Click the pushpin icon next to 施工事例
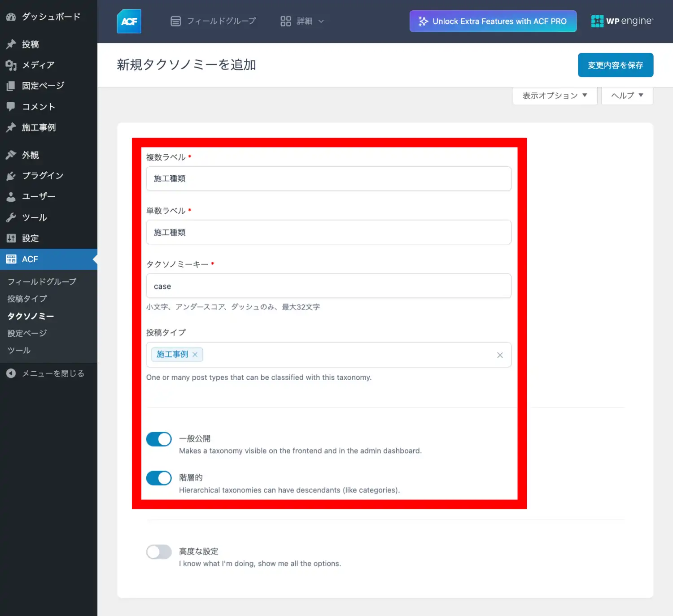Image resolution: width=673 pixels, height=616 pixels. tap(11, 127)
